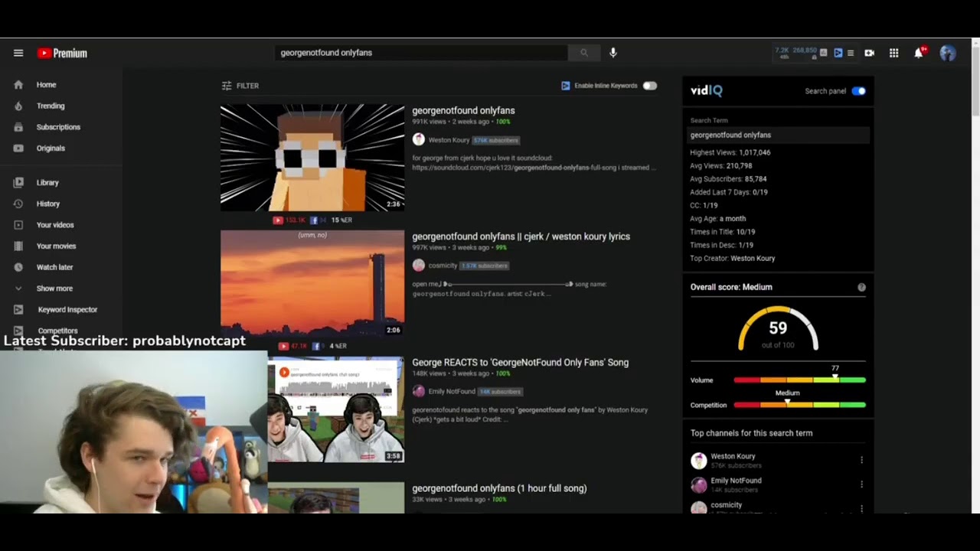This screenshot has width=980, height=551.
Task: Click 'Highest Views: 1,017,046' stat
Action: coord(730,153)
